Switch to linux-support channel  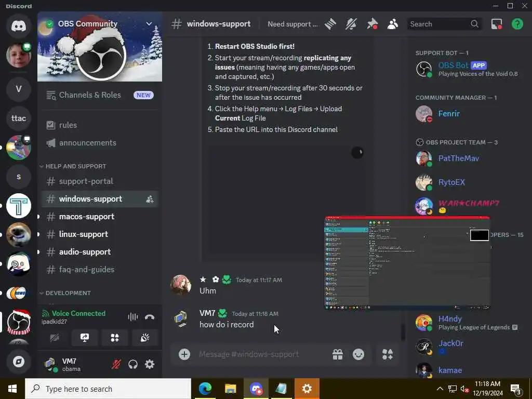pos(100,234)
